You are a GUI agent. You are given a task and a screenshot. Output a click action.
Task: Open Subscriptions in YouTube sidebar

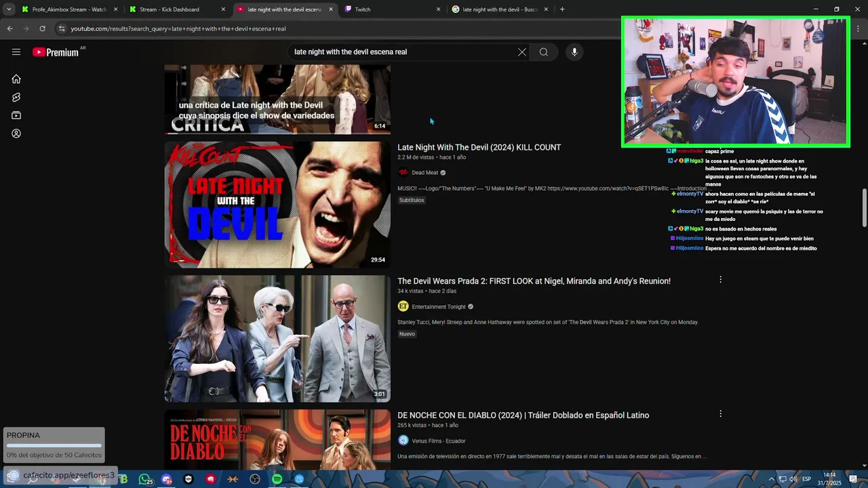pyautogui.click(x=16, y=115)
